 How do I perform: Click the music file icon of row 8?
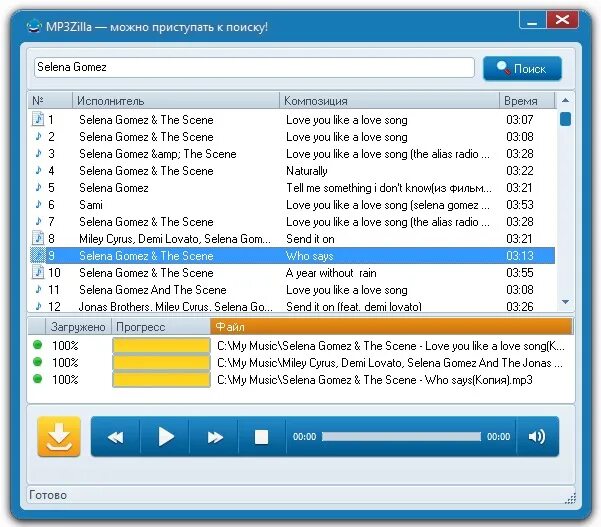coord(38,238)
